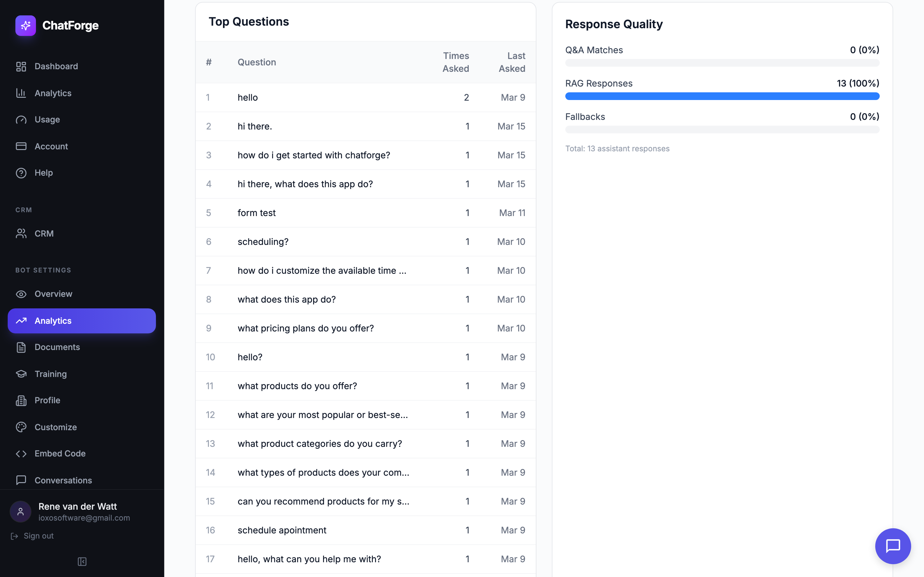Click the 'what pricing plans do you offer?' row
This screenshot has height=577, width=924.
click(305, 328)
